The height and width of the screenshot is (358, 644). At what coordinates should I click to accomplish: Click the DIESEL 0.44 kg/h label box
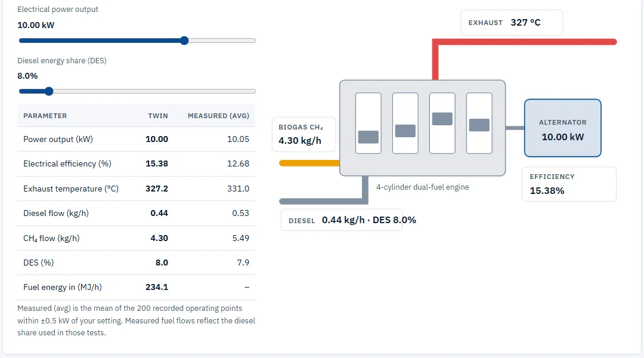pos(342,220)
